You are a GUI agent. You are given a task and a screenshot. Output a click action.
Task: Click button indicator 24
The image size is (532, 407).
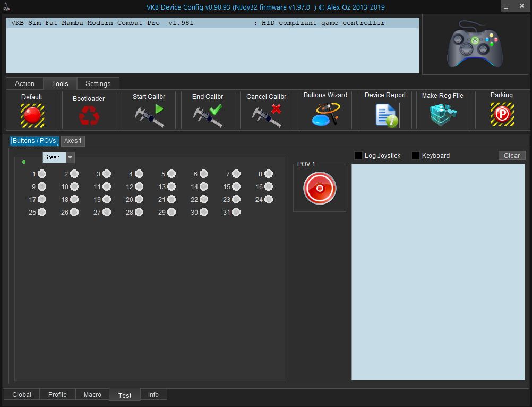tap(269, 199)
